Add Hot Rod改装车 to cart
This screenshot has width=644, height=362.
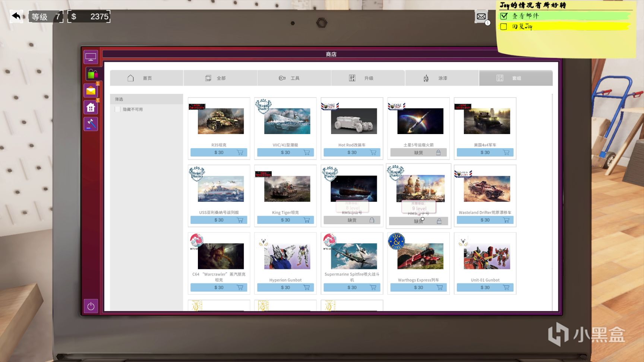pos(373,153)
